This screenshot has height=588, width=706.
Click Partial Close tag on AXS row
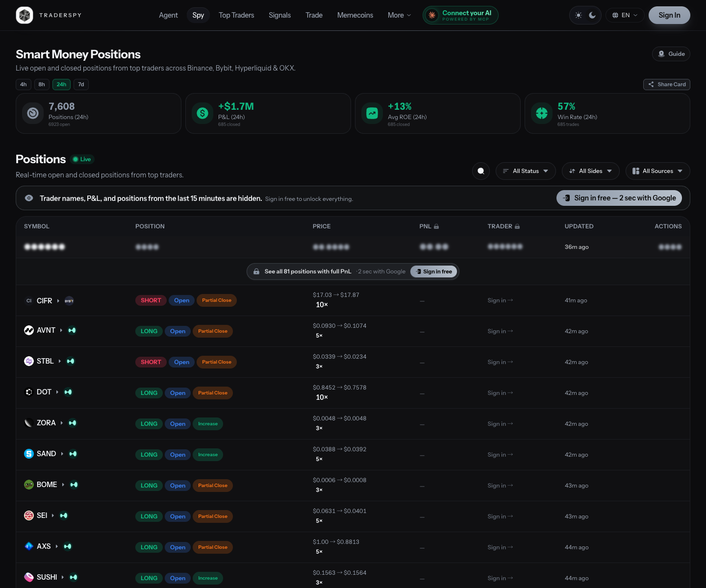(x=213, y=547)
